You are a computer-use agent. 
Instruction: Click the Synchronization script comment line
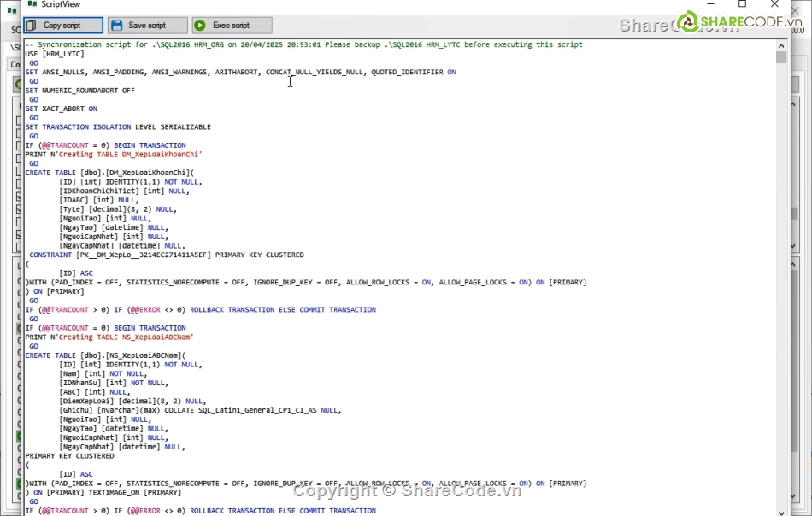pos(304,44)
